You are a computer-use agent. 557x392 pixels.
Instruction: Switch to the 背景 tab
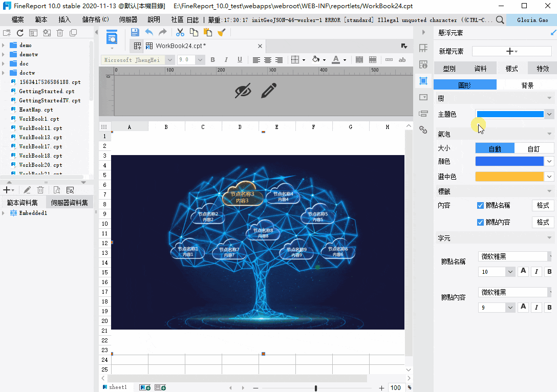(x=527, y=85)
